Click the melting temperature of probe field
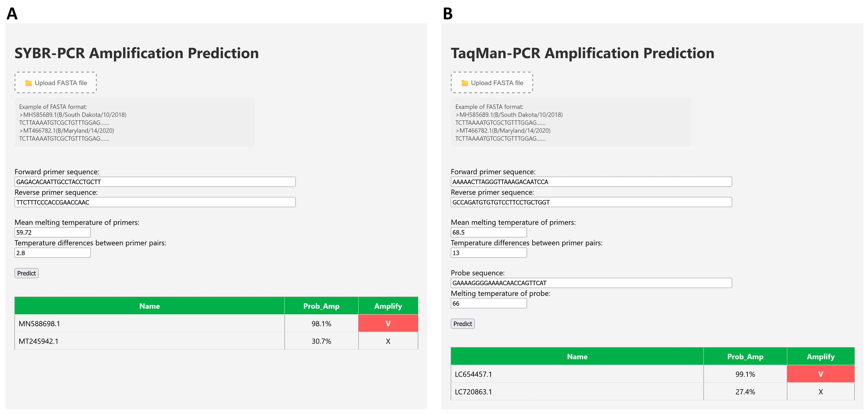Image resolution: width=868 pixels, height=415 pixels. point(489,303)
